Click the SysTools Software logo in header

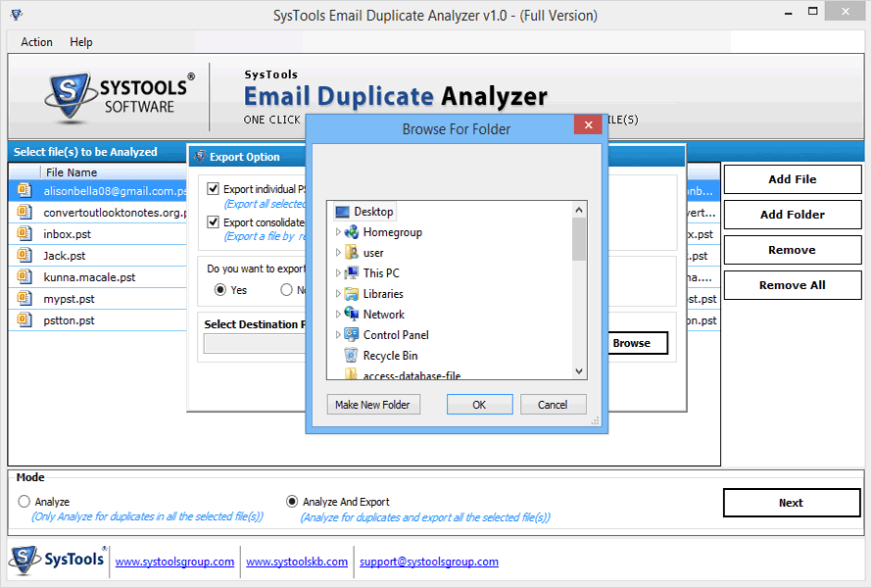tap(120, 96)
